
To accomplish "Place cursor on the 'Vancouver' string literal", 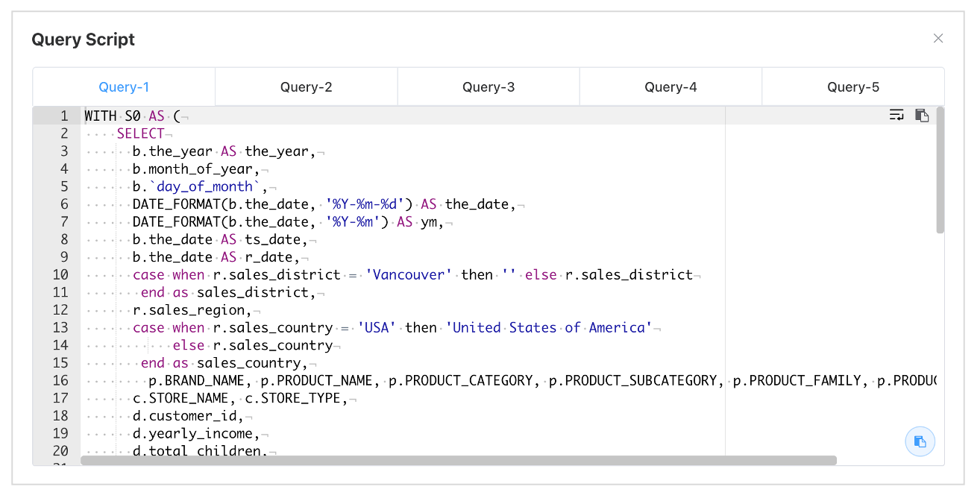I will [x=409, y=274].
